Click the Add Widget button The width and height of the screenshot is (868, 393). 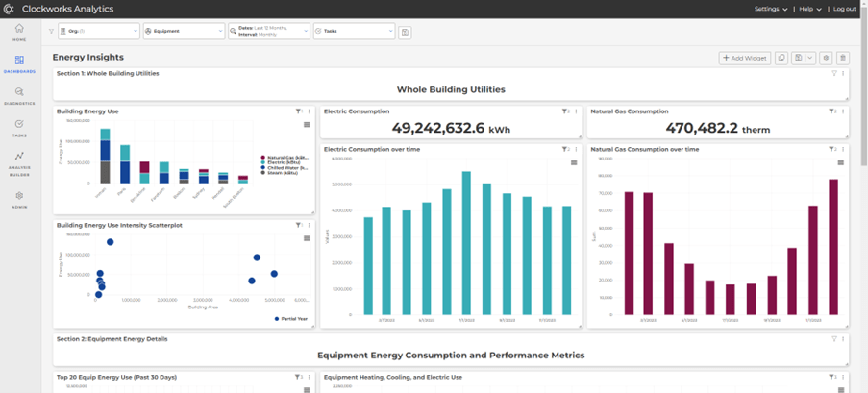coord(745,58)
